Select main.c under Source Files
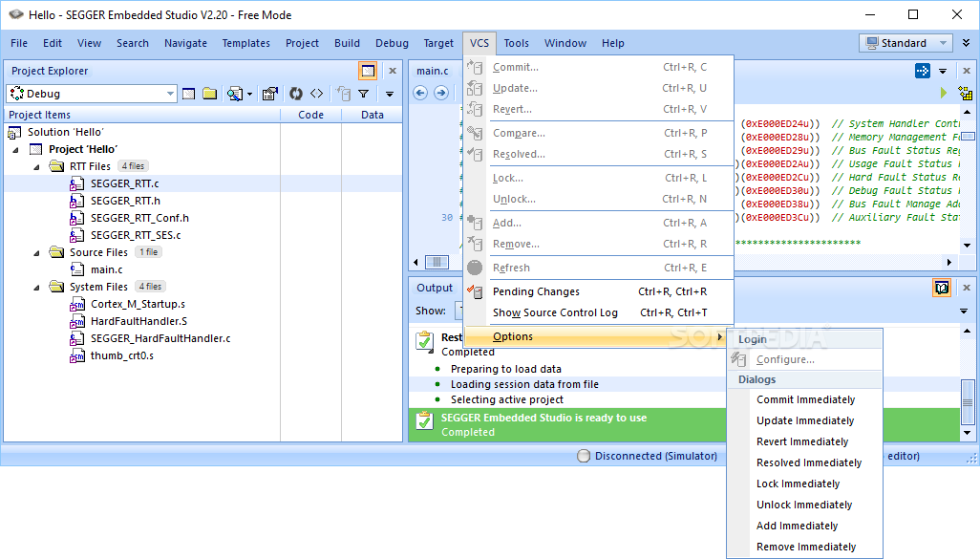980x559 pixels. (x=107, y=270)
